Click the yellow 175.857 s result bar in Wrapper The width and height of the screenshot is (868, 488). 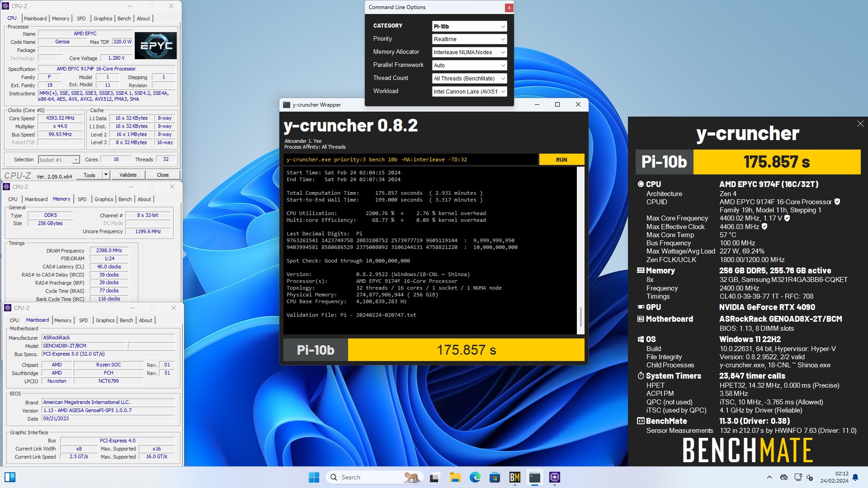466,350
